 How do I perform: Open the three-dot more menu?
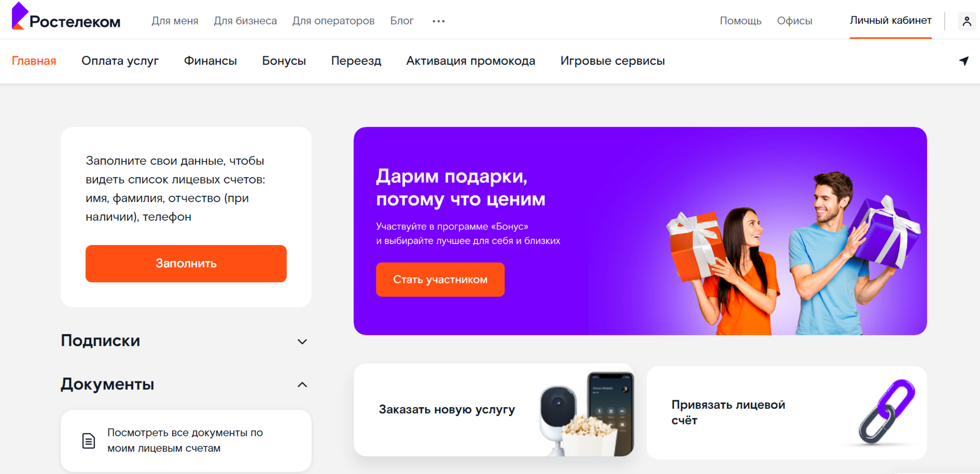pos(438,21)
